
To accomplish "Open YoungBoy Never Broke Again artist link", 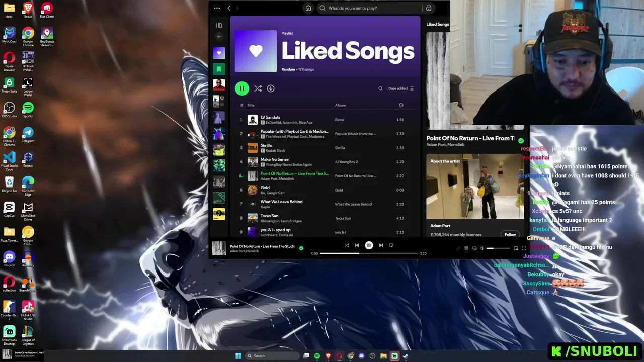I will point(288,165).
